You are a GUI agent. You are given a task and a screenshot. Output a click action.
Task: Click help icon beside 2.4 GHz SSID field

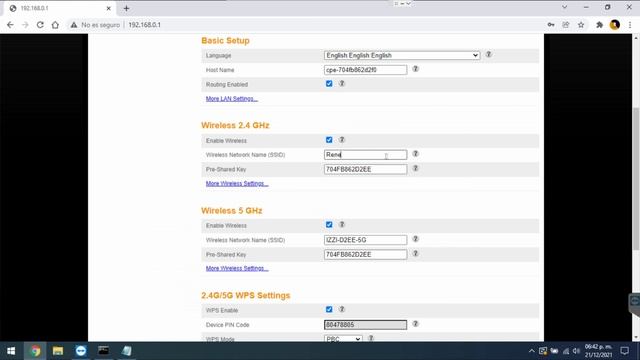tap(415, 154)
